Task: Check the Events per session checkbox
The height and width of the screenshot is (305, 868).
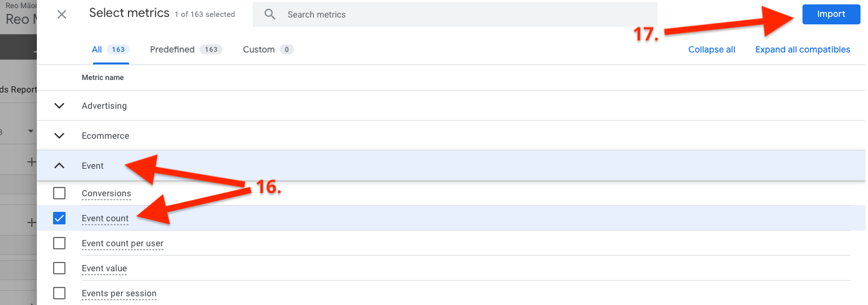Action: coord(59,293)
